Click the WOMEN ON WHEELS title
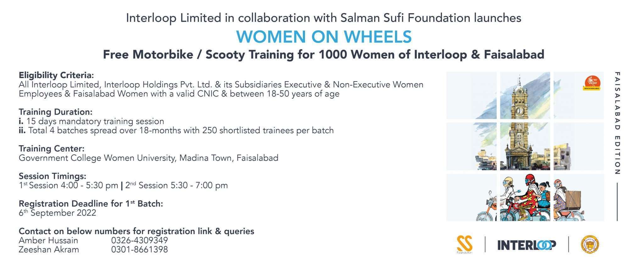Screen dimensions: 644x269 click(x=324, y=37)
